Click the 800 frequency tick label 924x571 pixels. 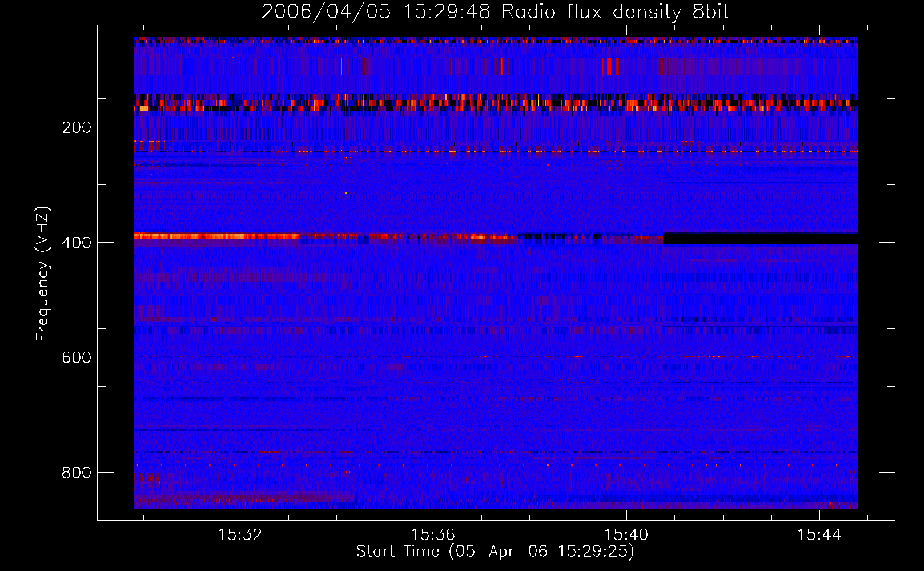point(77,473)
